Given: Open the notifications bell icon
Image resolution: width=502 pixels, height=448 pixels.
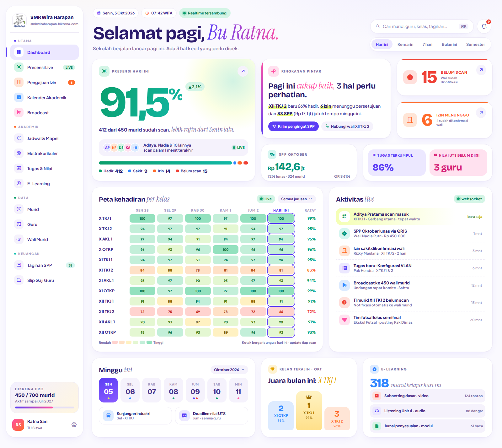Looking at the screenshot, I should tap(484, 26).
